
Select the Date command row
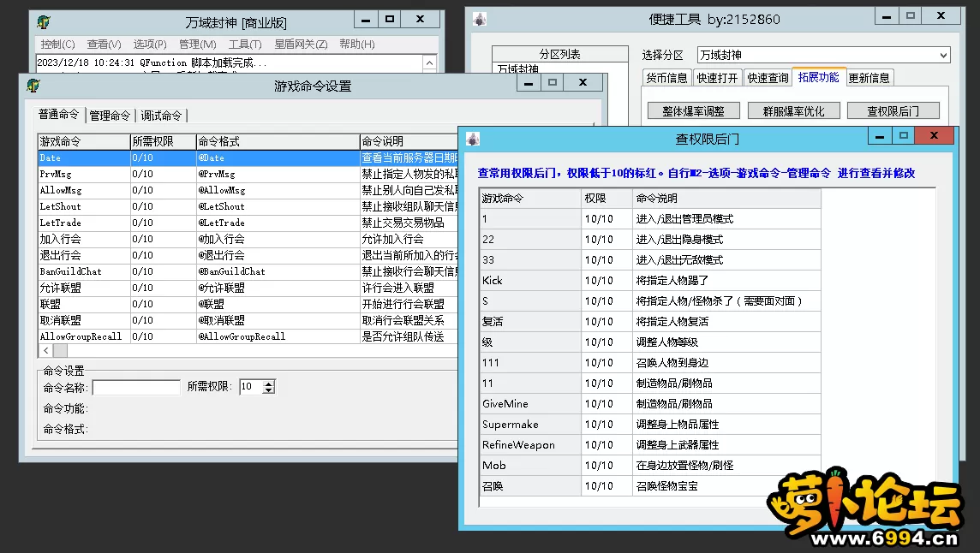(x=248, y=158)
